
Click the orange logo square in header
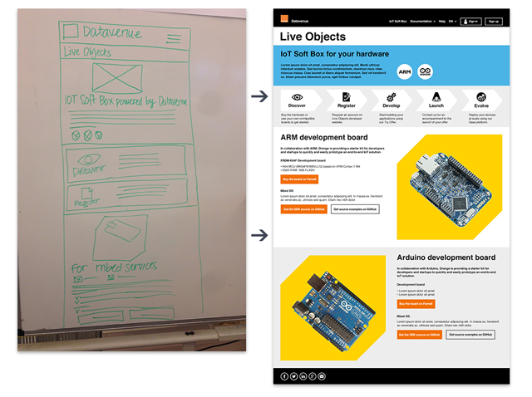click(x=284, y=19)
